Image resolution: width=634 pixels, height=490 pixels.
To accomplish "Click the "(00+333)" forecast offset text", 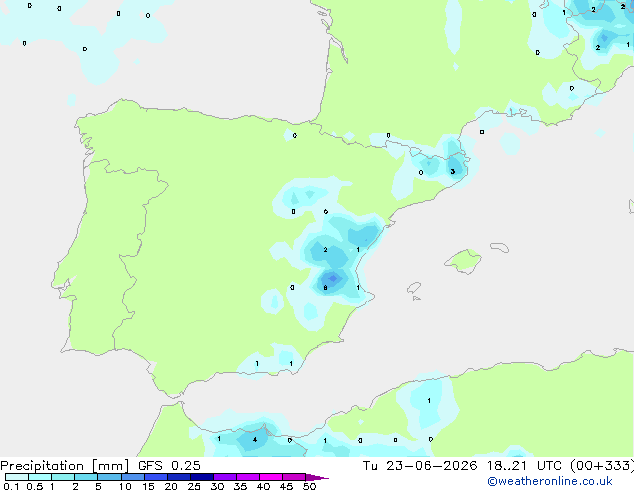I will 602,466.
